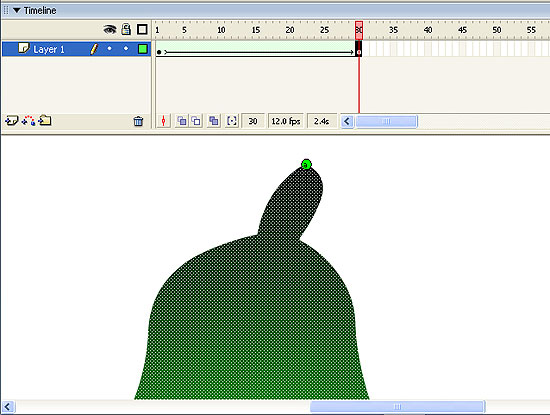Toggle show/hide all layers eye icon
Image resolution: width=550 pixels, height=415 pixels.
[110, 29]
